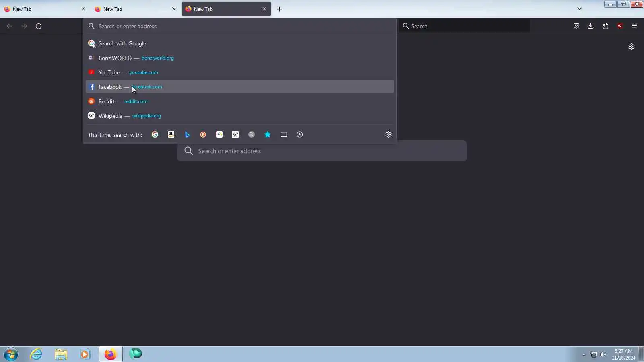Open BonziWORLD suggestion row

coord(239,58)
